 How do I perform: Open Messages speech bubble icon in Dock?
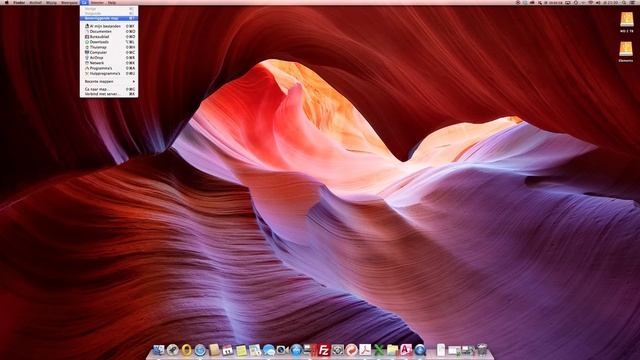(x=269, y=350)
